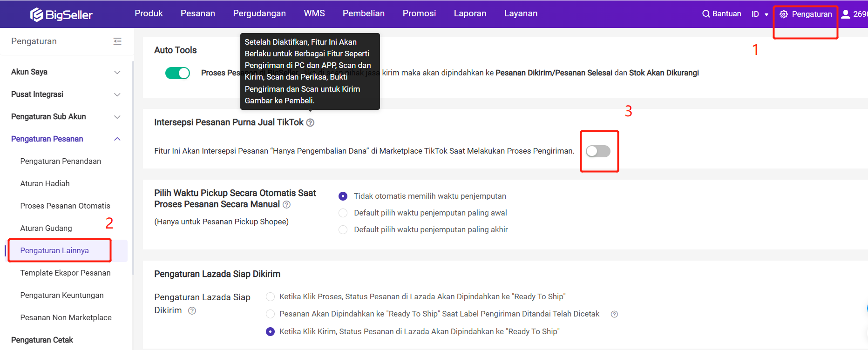The image size is (868, 350).
Task: Open Proses Pesanan Otomatis in sidebar
Action: pyautogui.click(x=65, y=206)
